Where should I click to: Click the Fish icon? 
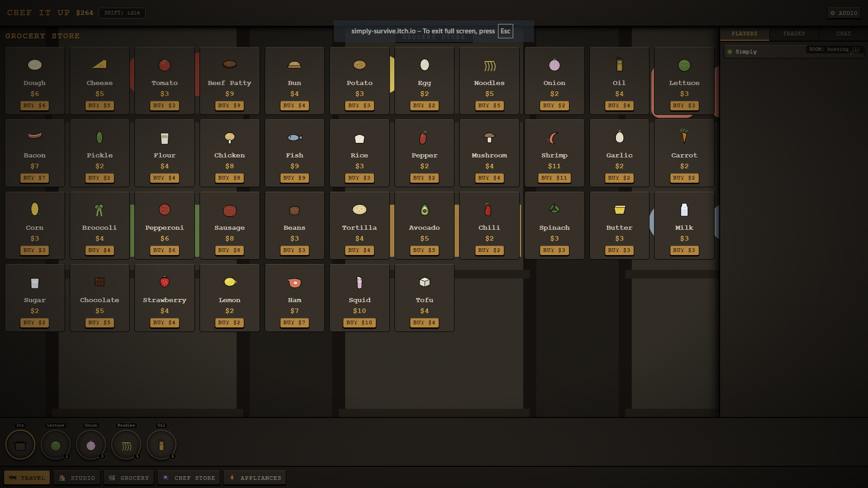pos(294,137)
